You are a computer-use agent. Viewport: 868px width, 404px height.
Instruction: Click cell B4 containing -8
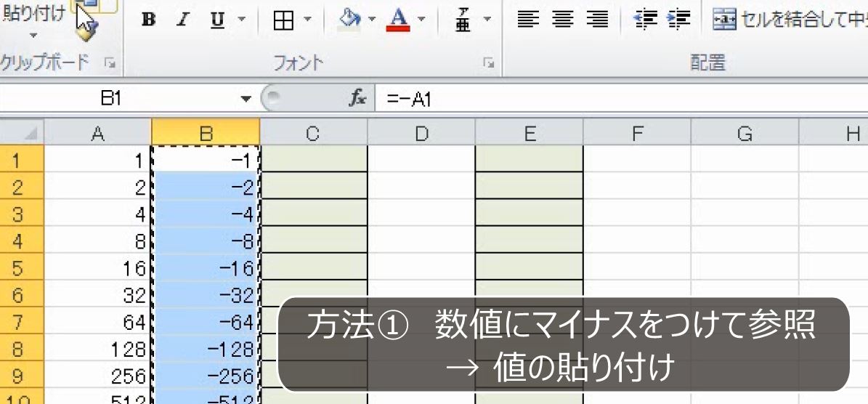tap(206, 241)
